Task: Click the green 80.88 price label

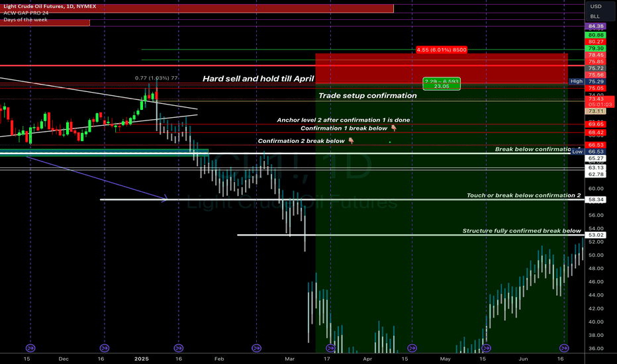Action: click(x=596, y=35)
